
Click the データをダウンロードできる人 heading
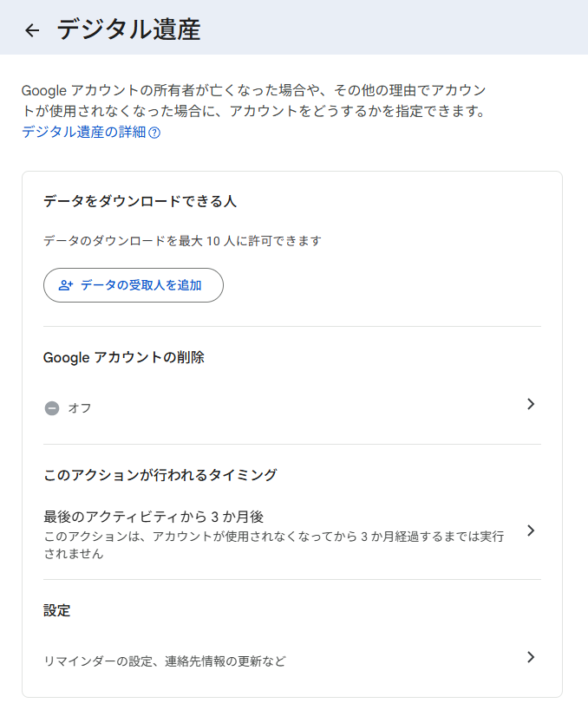click(140, 201)
